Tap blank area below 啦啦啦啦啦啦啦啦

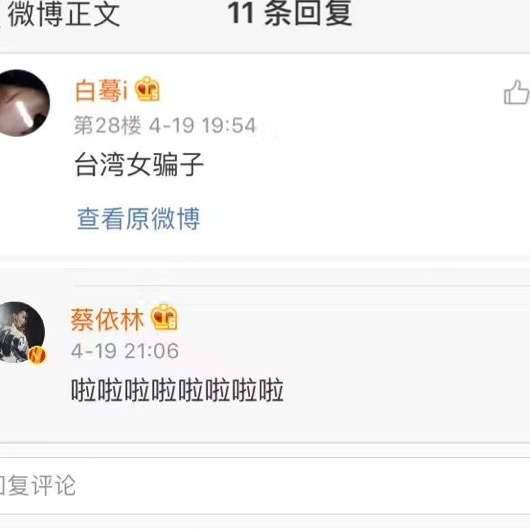pos(265,423)
